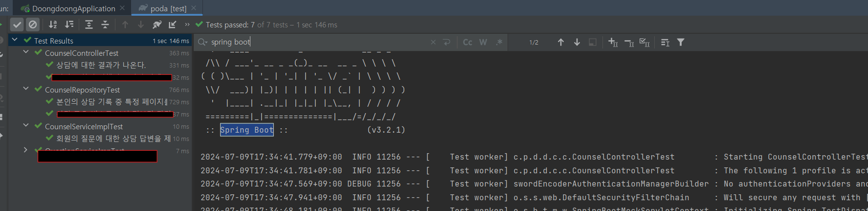868x211 pixels.
Task: Expand the last collapsed test class node
Action: point(26,150)
